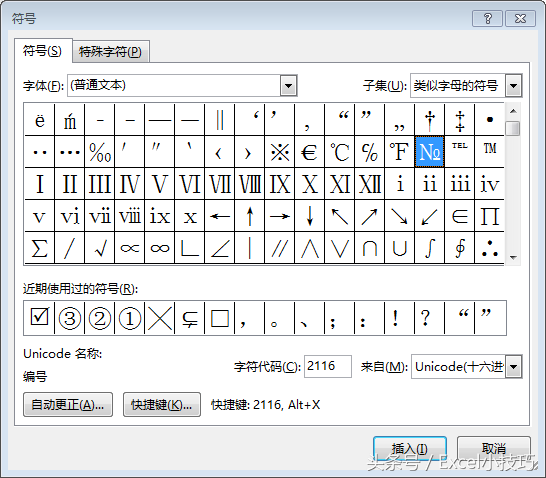Select the integral ∫ symbol
The image size is (546, 478).
tap(429, 248)
